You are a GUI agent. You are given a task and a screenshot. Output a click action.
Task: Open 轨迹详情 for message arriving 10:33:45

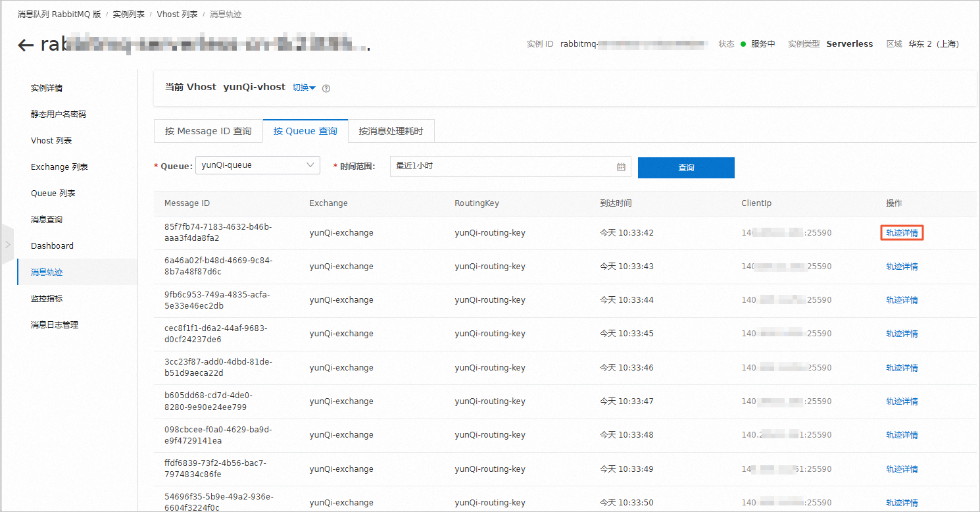click(x=902, y=334)
